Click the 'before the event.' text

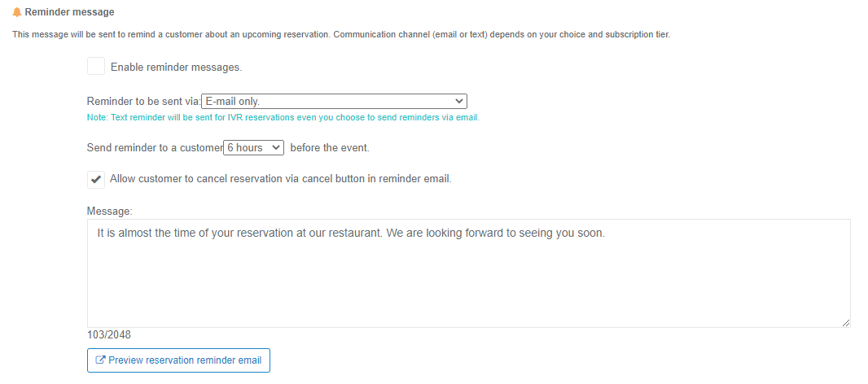[330, 148]
